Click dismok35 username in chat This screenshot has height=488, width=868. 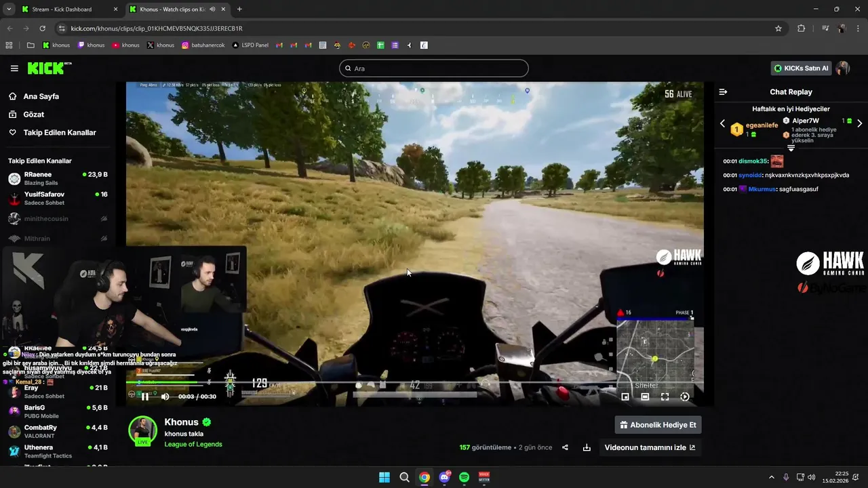pyautogui.click(x=753, y=161)
